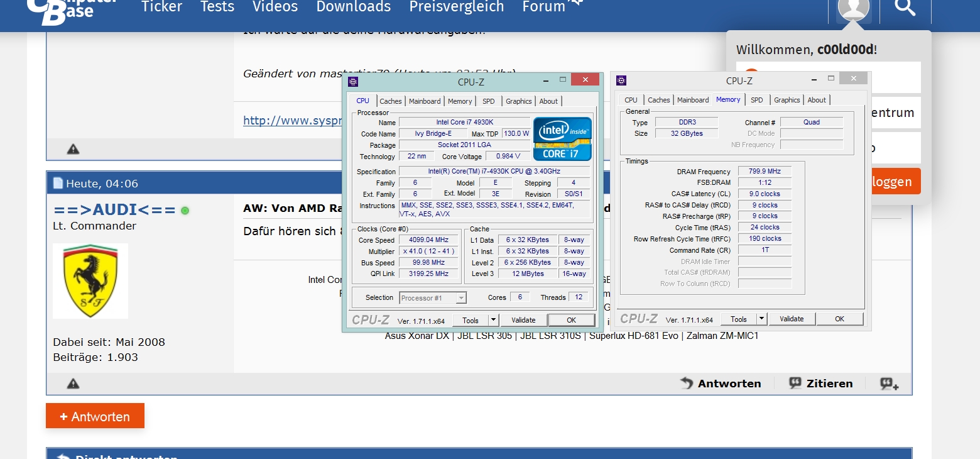Open the search magnifier in header

905,8
